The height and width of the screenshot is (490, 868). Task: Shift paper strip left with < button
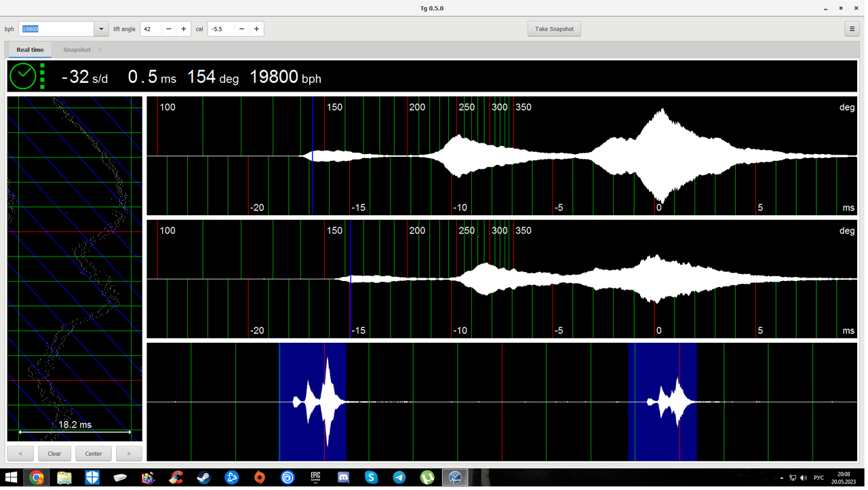click(20, 453)
